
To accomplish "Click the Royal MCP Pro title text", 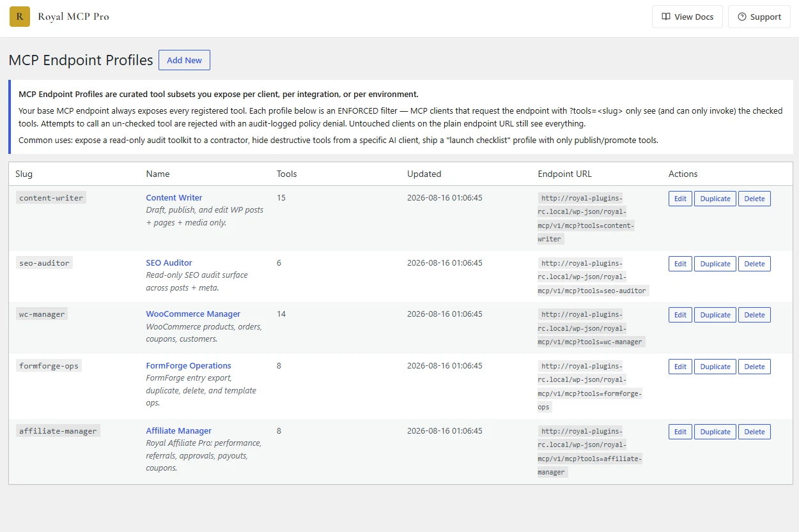I will click(74, 17).
